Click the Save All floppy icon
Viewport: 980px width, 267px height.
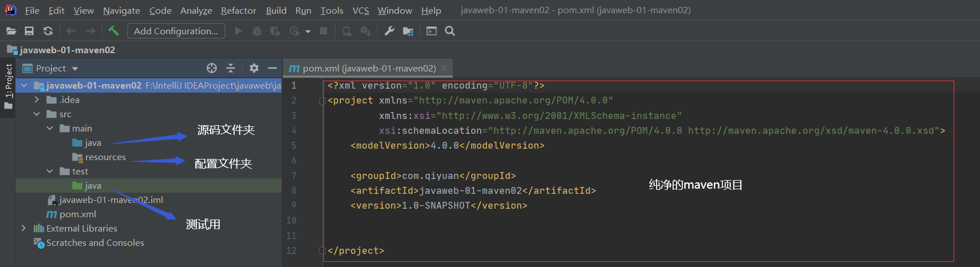click(x=29, y=31)
